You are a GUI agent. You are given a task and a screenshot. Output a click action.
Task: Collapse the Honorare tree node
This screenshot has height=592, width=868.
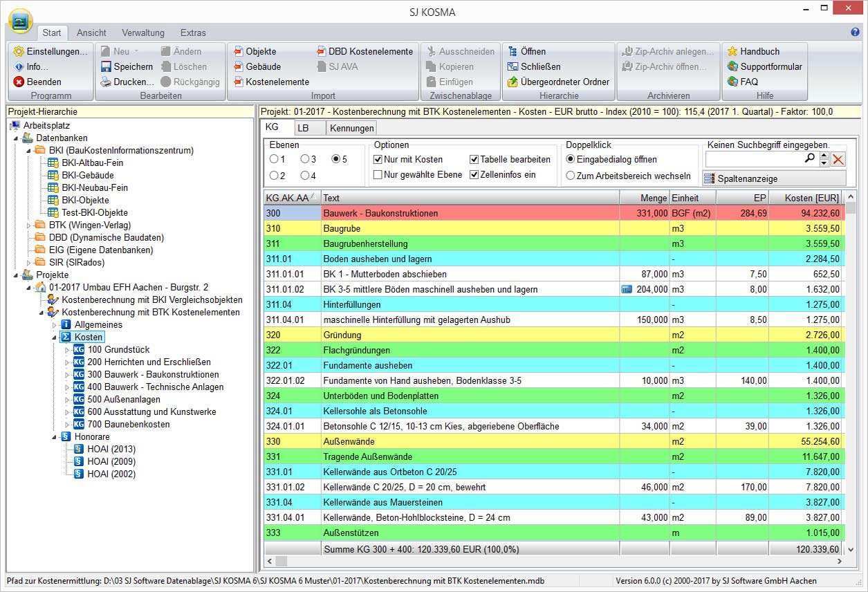pos(55,437)
